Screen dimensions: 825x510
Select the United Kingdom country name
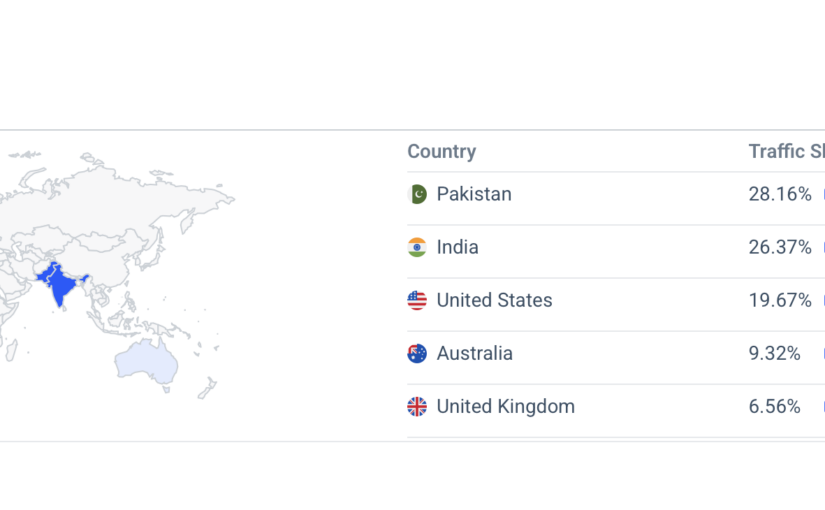pos(505,406)
